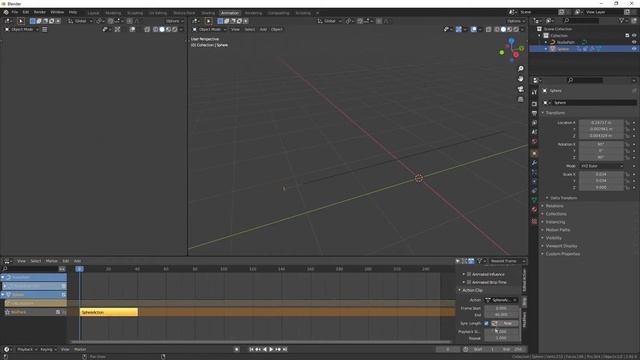Select the SphereAction strip in NLA
This screenshot has height=360, width=640.
(x=109, y=312)
